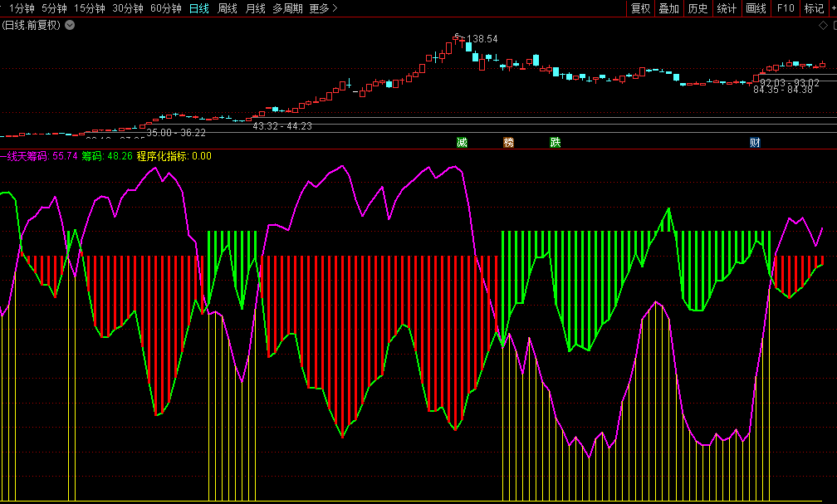Viewport: 837px width, 504px height.
Task: Open the 日线 前复权 dropdown arrow
Action: [x=70, y=25]
